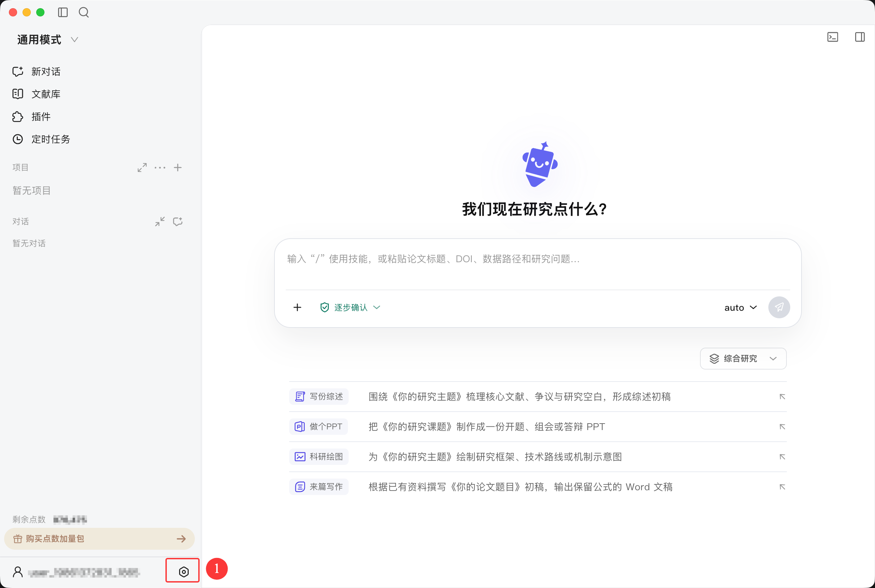The height and width of the screenshot is (588, 875).
Task: Collapse the 对话 section with arrows icon
Action: [160, 222]
